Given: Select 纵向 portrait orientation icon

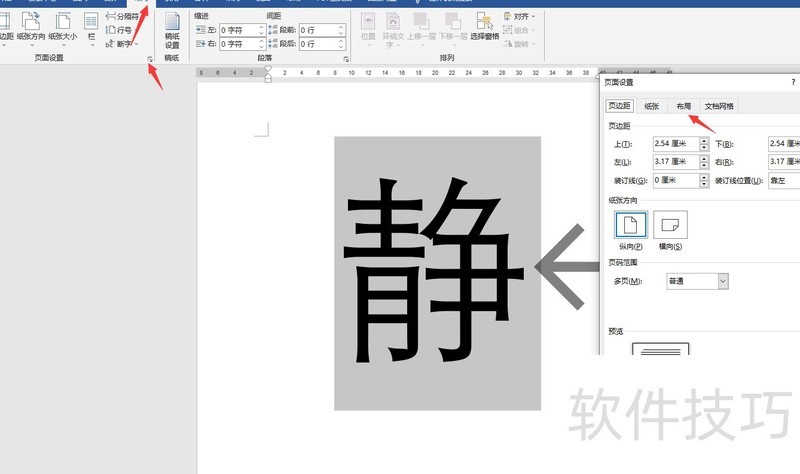Looking at the screenshot, I should pyautogui.click(x=629, y=225).
